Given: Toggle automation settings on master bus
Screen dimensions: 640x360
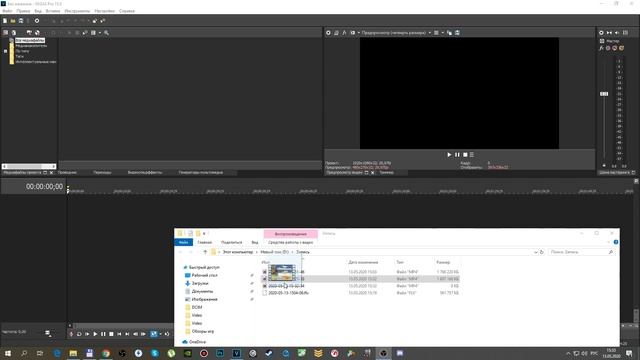Looking at the screenshot, I should [608, 48].
